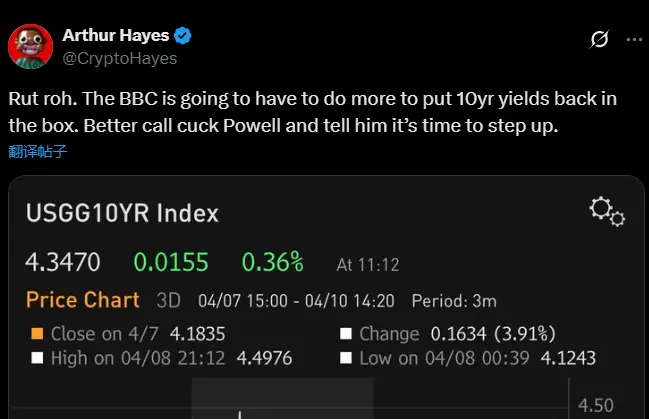
Task: Click the tweet text about 10yr yields
Action: point(300,114)
